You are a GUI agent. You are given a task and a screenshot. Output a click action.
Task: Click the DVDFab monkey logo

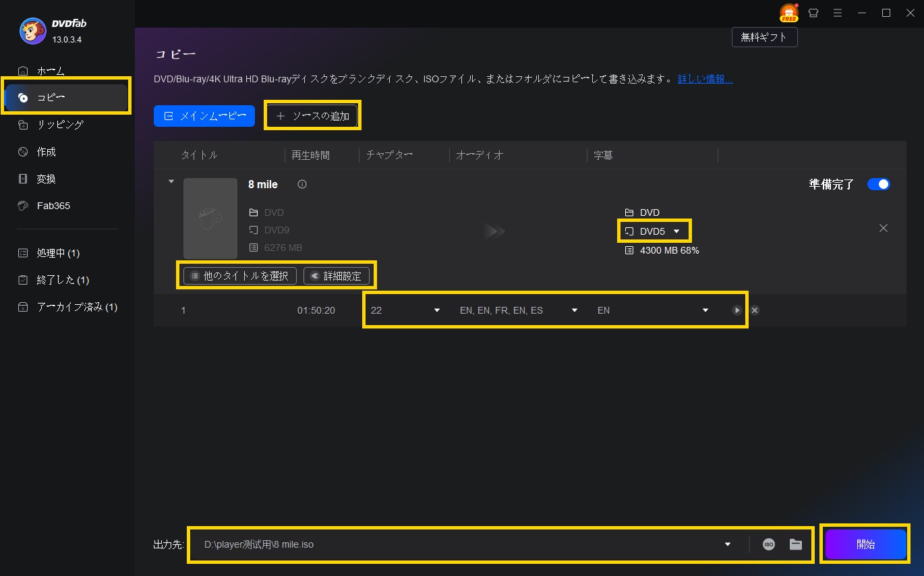[32, 30]
